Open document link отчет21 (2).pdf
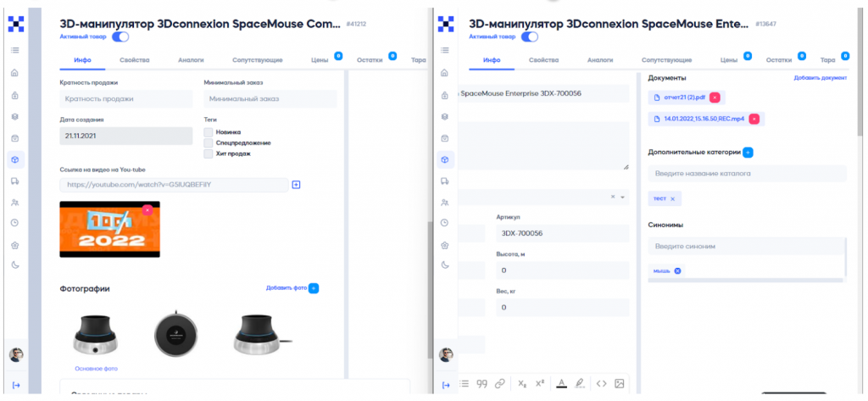 coord(684,97)
